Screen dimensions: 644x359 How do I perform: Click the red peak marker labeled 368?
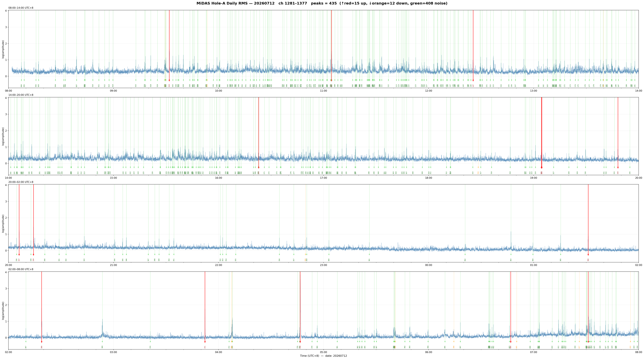point(41,342)
